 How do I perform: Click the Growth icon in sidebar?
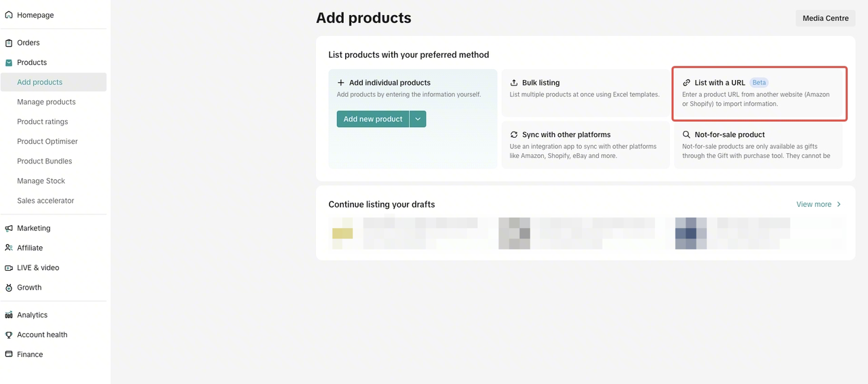click(x=9, y=288)
